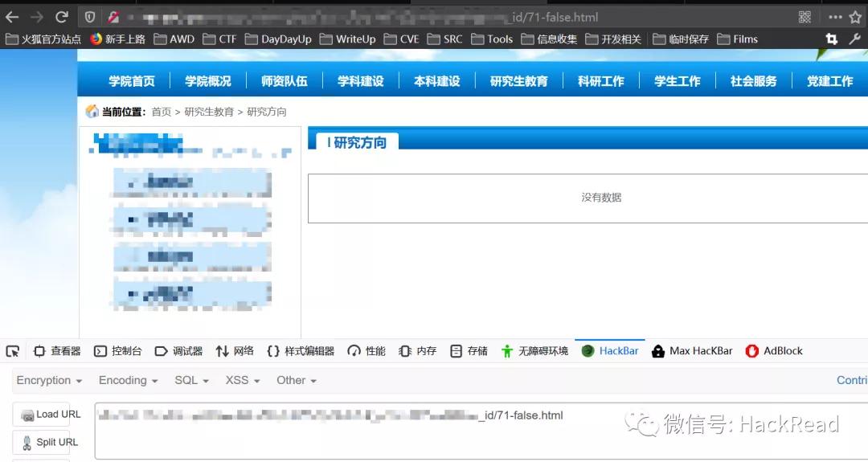Open the 师资队伍 nav menu item
The image size is (868, 462).
pyautogui.click(x=285, y=81)
